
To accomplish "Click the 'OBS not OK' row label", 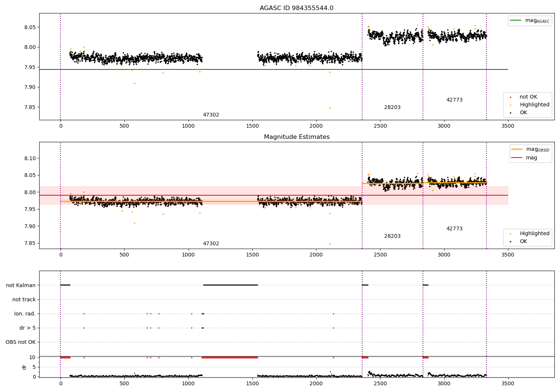I will (21, 342).
